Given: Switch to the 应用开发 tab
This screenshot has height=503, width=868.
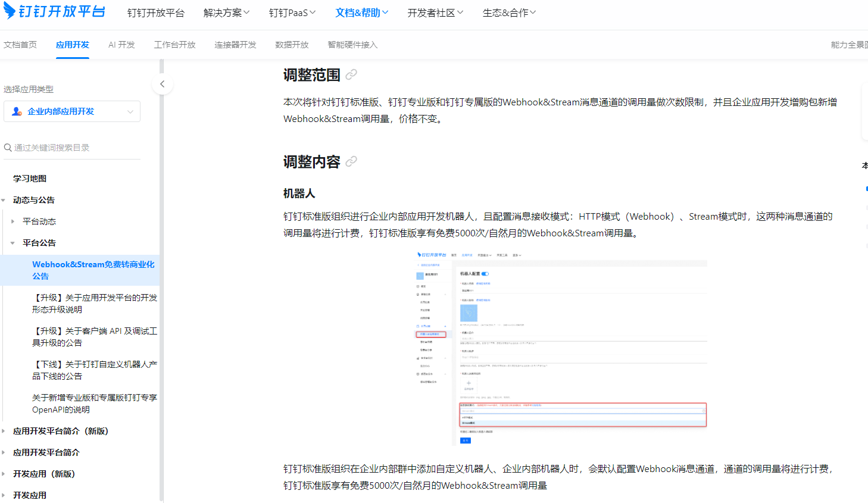Looking at the screenshot, I should [73, 45].
